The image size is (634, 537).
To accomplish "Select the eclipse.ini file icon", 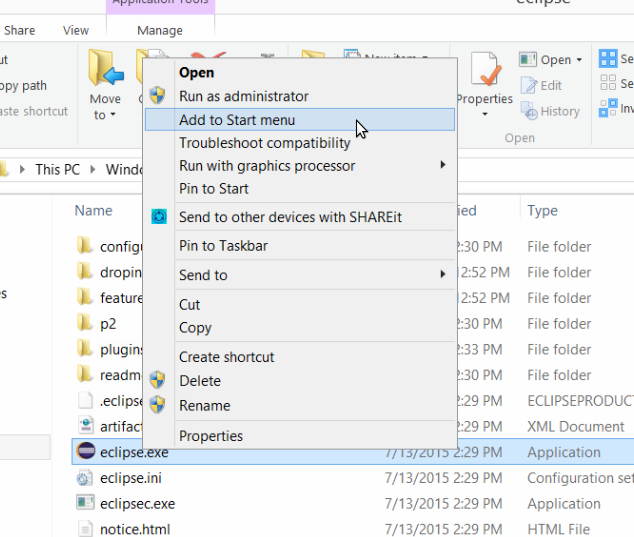I will pos(85,478).
